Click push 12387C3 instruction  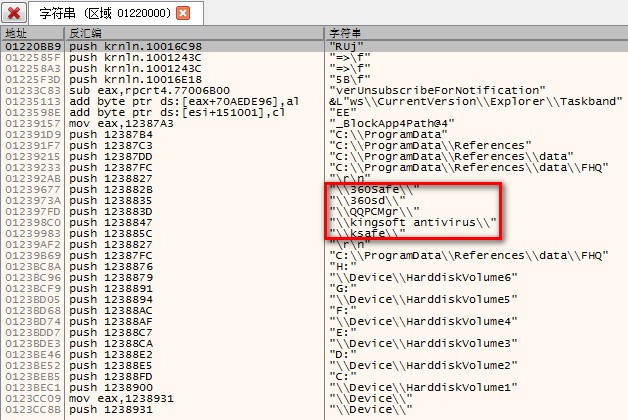(x=111, y=145)
